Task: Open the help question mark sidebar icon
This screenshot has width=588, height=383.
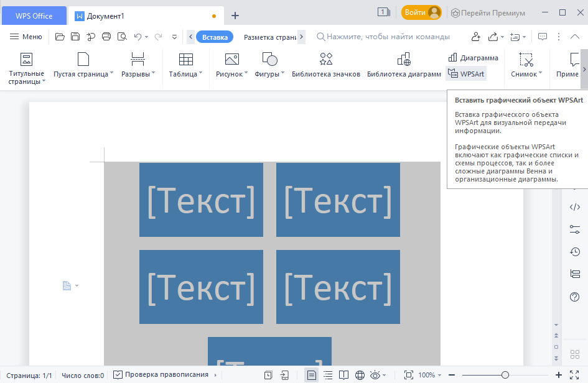Action: pyautogui.click(x=575, y=297)
